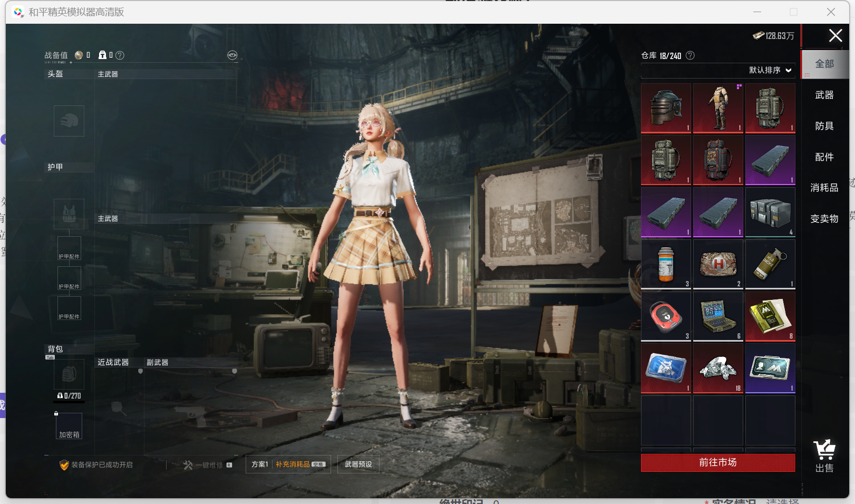Screen dimensions: 855x504
Task: Click the help icon next to 仓库 18/240
Action: (690, 55)
